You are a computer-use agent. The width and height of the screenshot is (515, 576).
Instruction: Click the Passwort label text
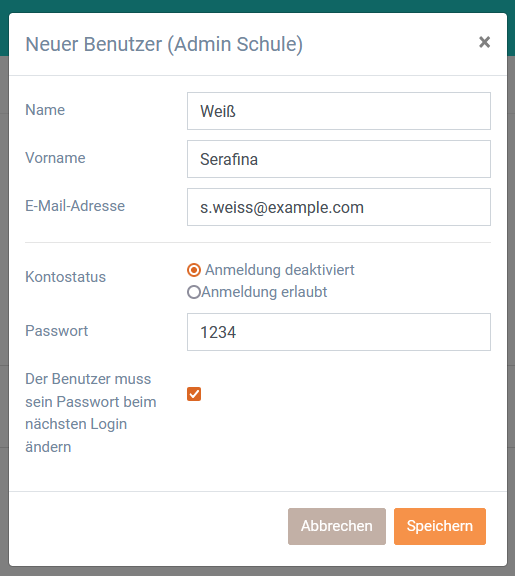click(57, 331)
